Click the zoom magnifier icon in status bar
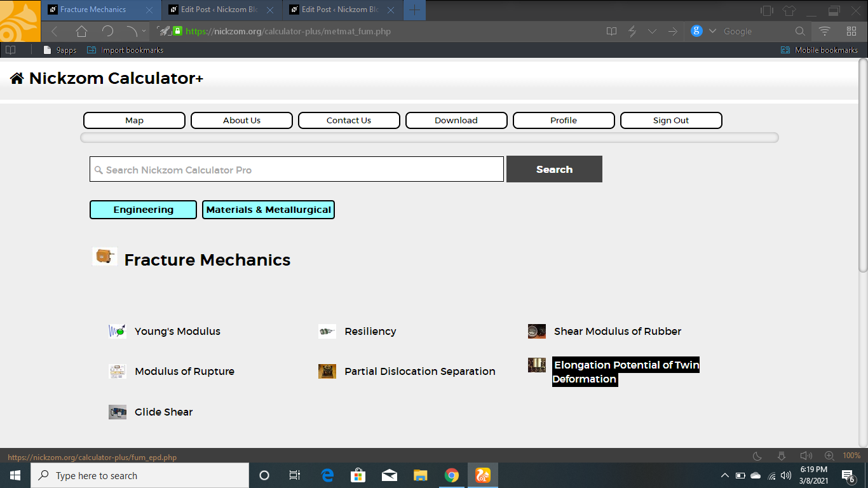Image resolution: width=868 pixels, height=488 pixels. (x=829, y=456)
